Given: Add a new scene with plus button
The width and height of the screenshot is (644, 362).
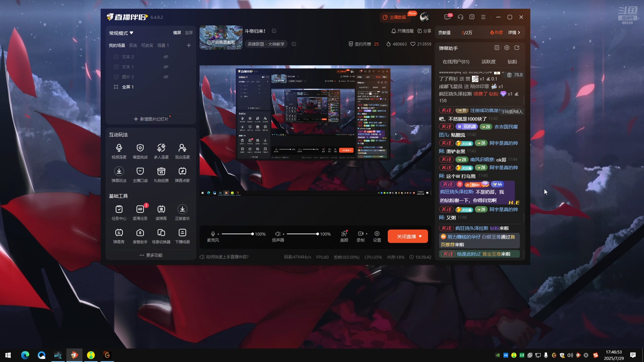Looking at the screenshot, I should 189,46.
